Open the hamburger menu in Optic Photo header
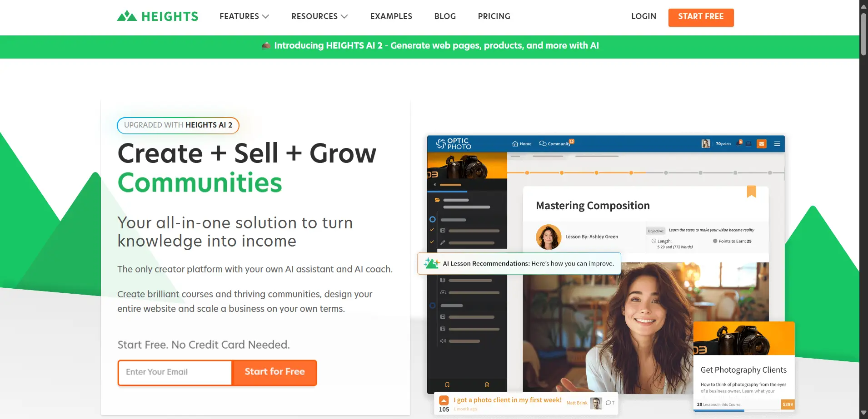868x419 pixels. (777, 144)
